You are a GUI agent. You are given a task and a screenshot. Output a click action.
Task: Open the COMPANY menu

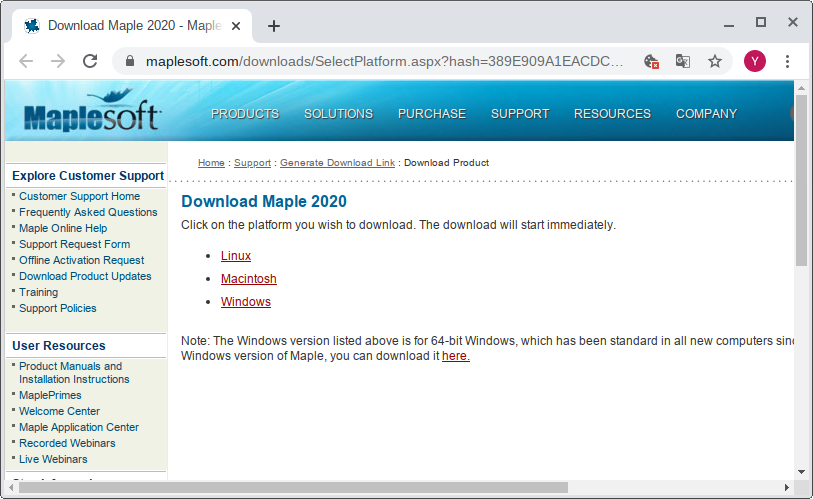tap(706, 114)
